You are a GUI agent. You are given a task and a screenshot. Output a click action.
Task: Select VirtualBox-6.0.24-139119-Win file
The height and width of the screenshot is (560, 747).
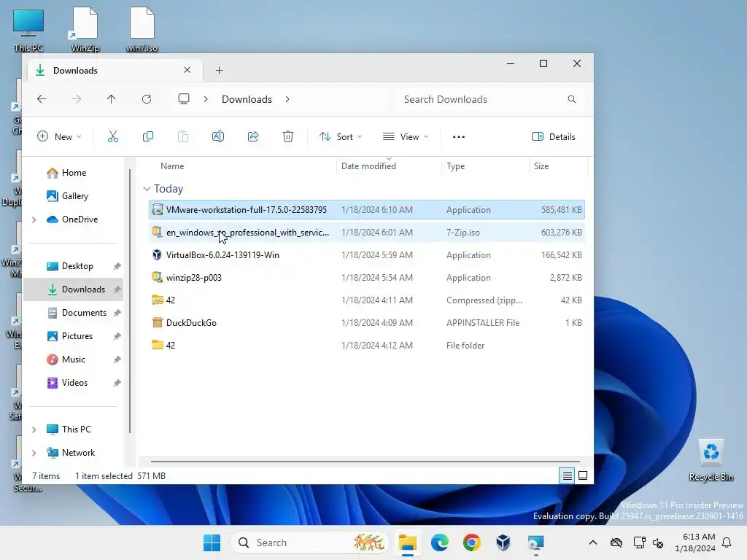366,255
